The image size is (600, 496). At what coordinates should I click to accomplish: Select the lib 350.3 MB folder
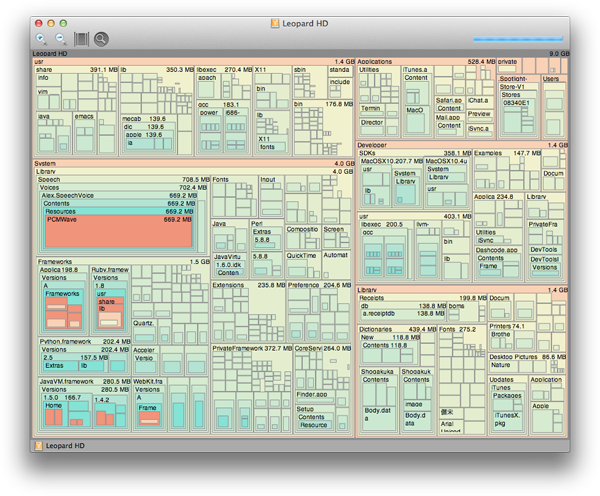pyautogui.click(x=157, y=70)
